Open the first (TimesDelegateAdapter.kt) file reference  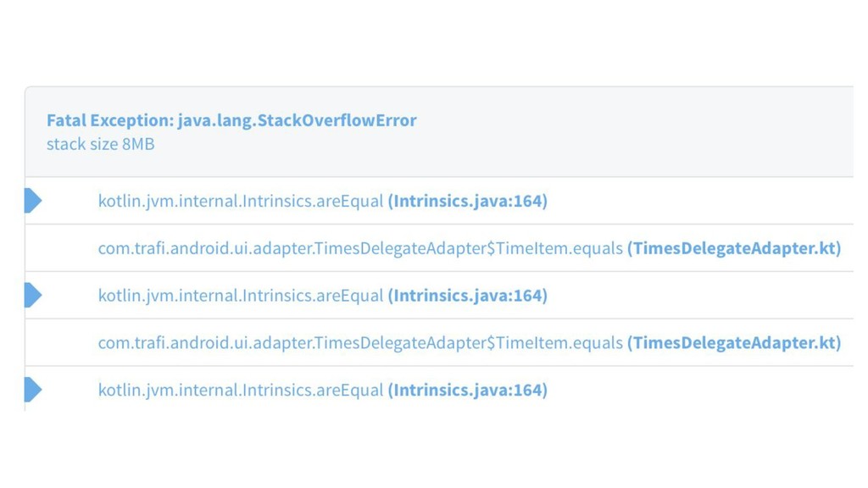(x=734, y=248)
